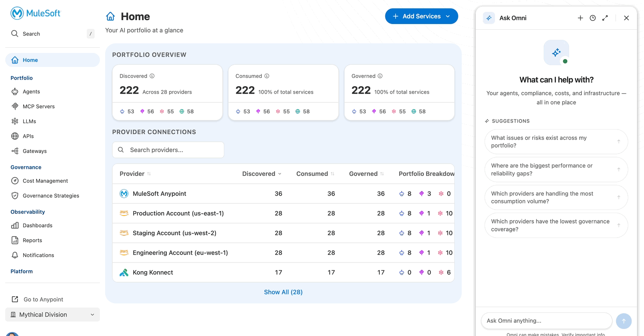Screen dimensions: 644x336
Task: Open MCP Servers in sidebar
Action: [x=39, y=106]
